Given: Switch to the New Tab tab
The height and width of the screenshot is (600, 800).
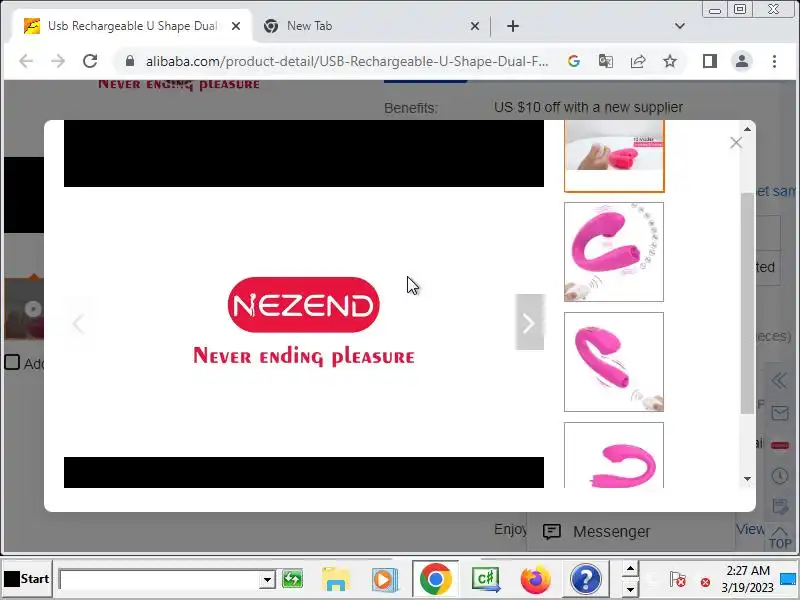Looking at the screenshot, I should pos(371,26).
